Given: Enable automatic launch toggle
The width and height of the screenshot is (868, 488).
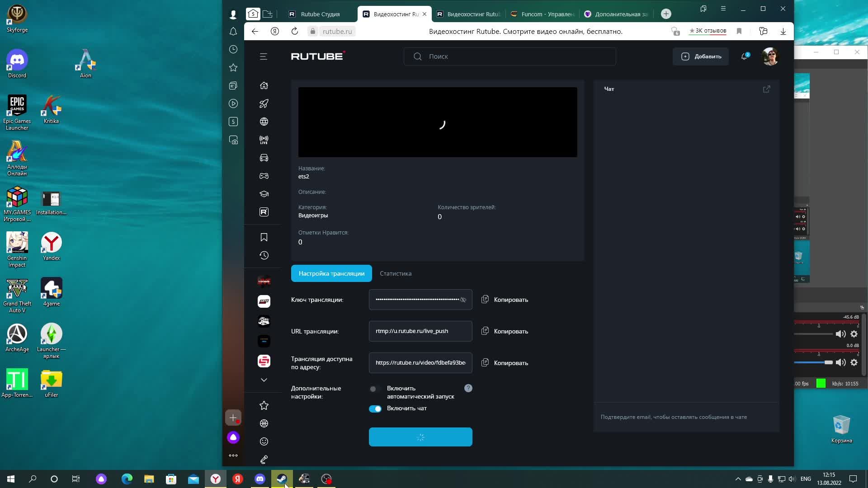Looking at the screenshot, I should [x=375, y=389].
